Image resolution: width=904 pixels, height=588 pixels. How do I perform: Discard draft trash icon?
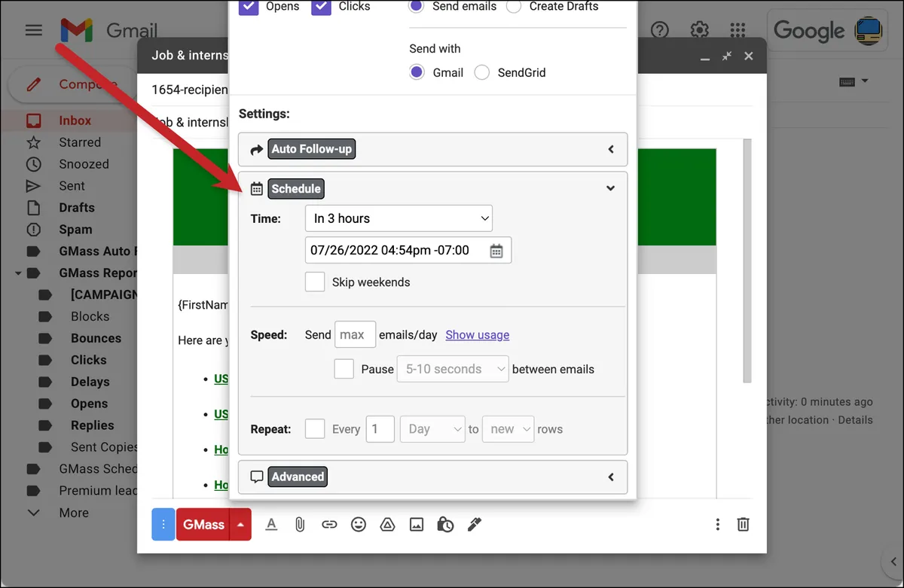click(x=743, y=524)
